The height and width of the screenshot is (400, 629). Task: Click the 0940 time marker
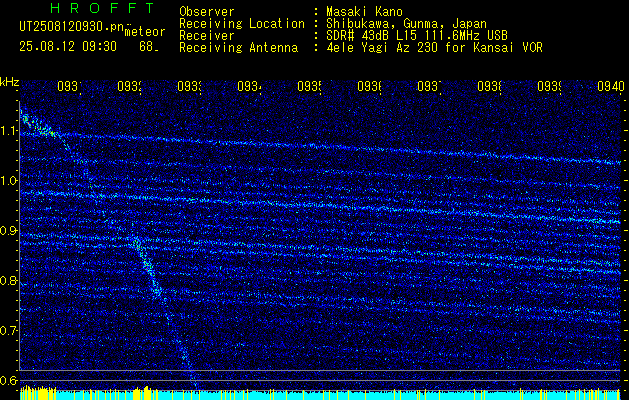click(x=611, y=86)
